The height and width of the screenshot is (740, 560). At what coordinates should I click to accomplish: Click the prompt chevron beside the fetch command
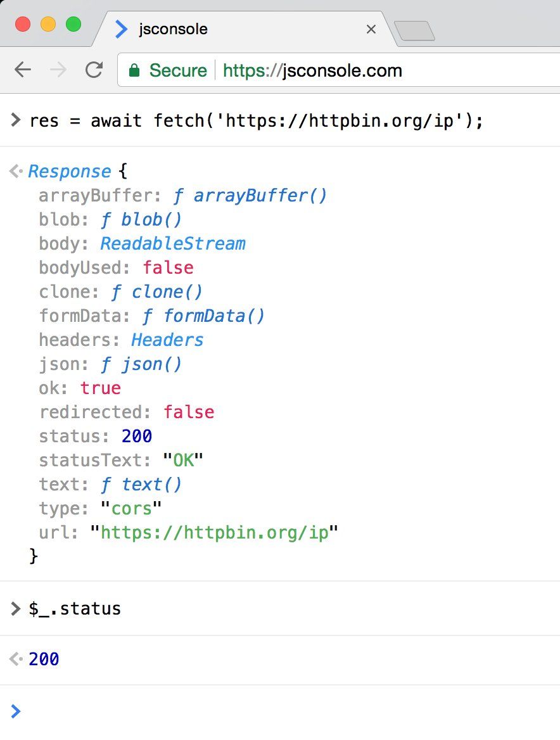16,120
